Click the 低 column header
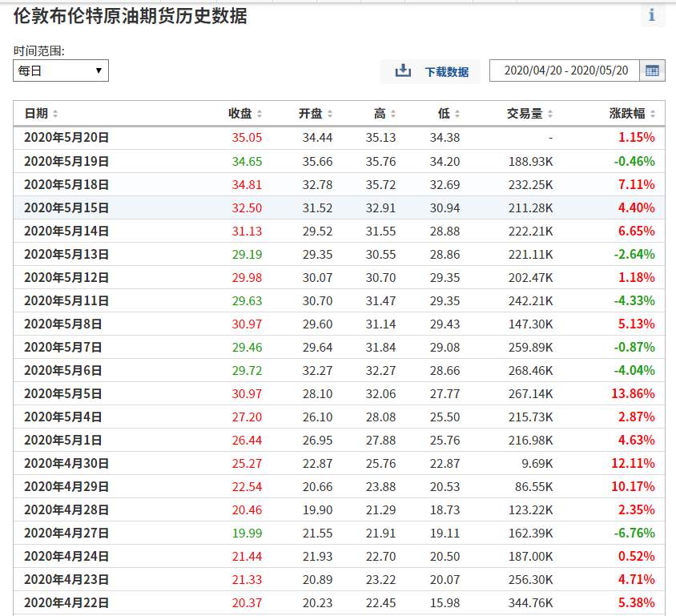 [444, 114]
